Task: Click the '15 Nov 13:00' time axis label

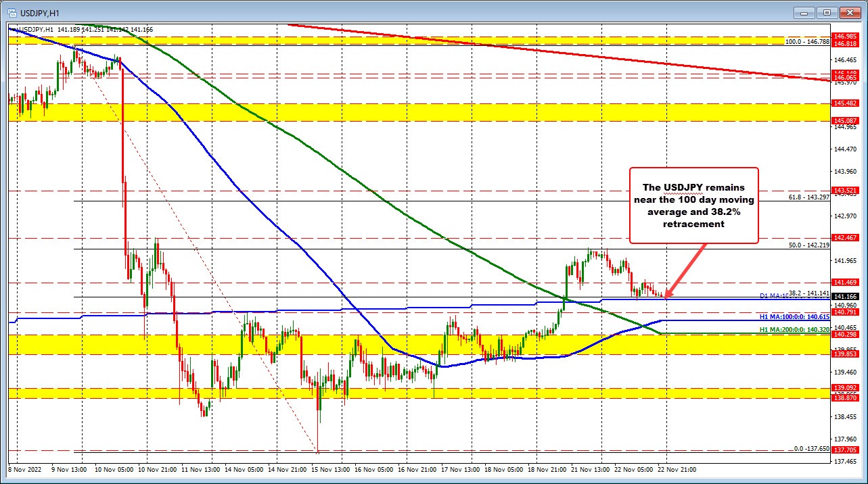Action: 332,469
